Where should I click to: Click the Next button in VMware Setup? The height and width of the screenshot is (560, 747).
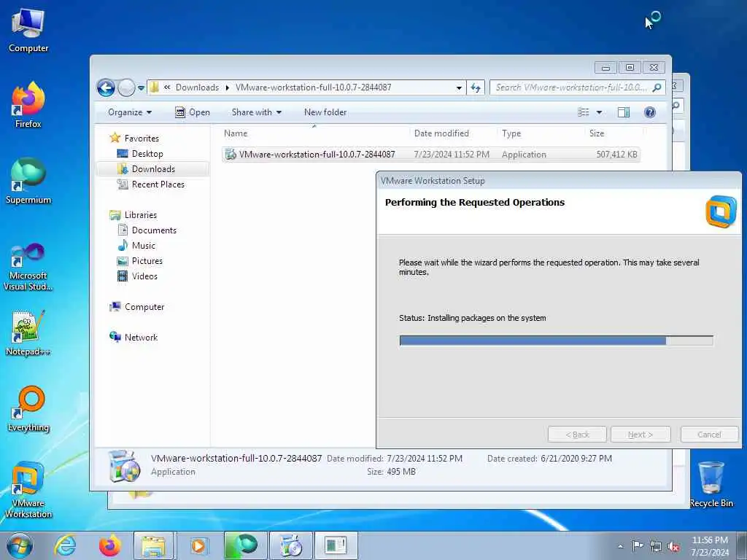(640, 435)
